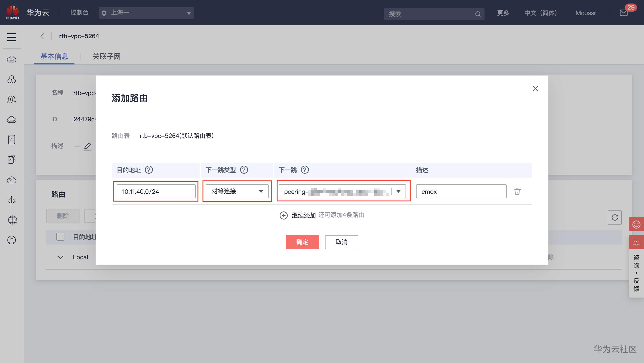Click the 10.11.40.0/24 destination address field
This screenshot has height=363, width=644.
(156, 192)
